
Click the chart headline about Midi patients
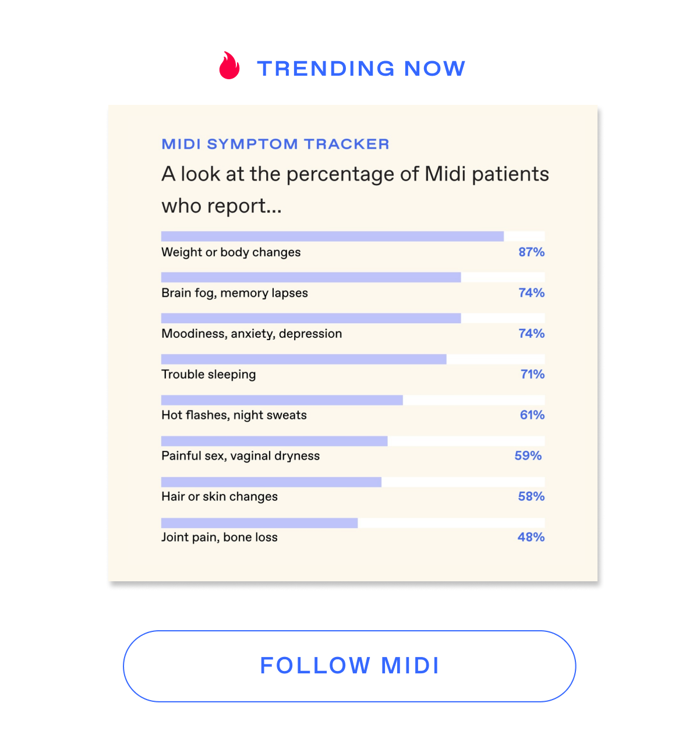[355, 190]
